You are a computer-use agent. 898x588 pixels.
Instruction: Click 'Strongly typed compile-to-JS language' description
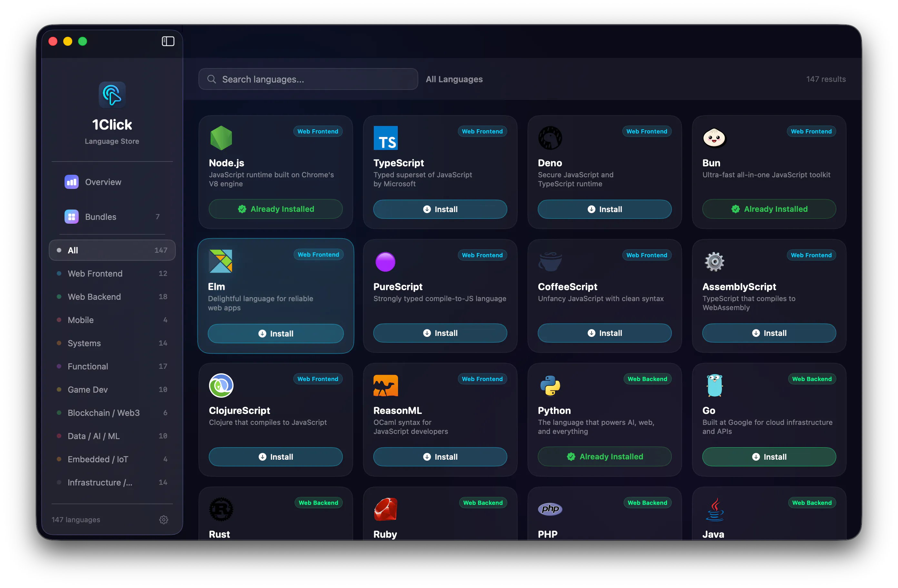point(440,298)
